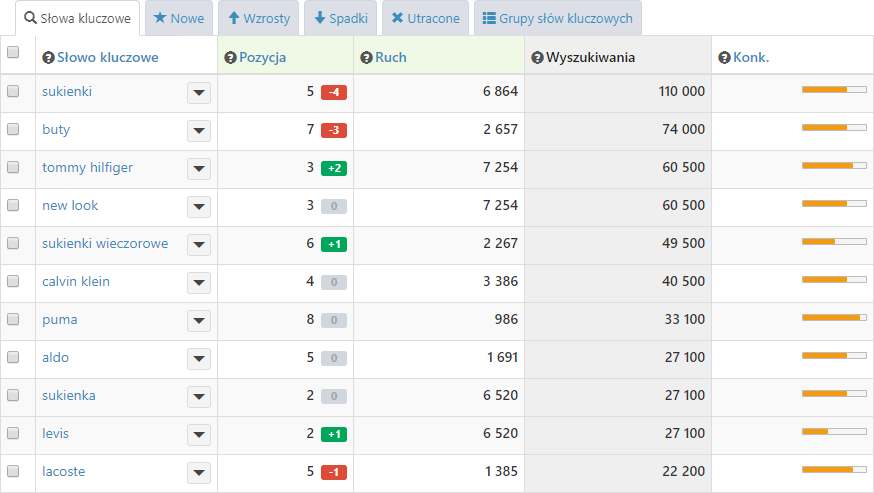Switch to the Nowe tab

tap(178, 18)
